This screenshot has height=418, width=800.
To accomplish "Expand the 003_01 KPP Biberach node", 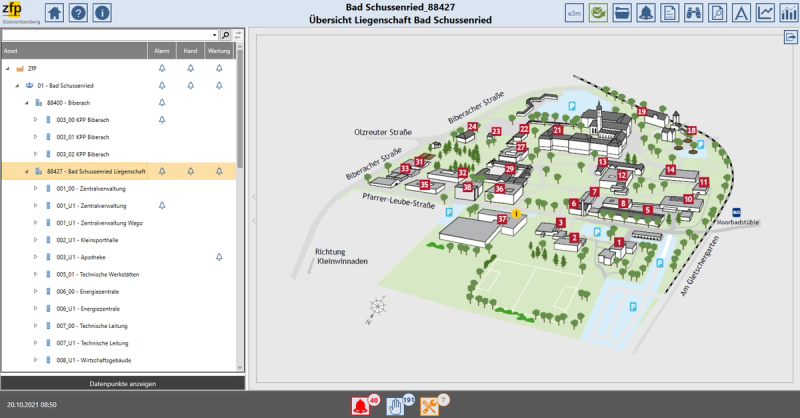I will click(36, 137).
